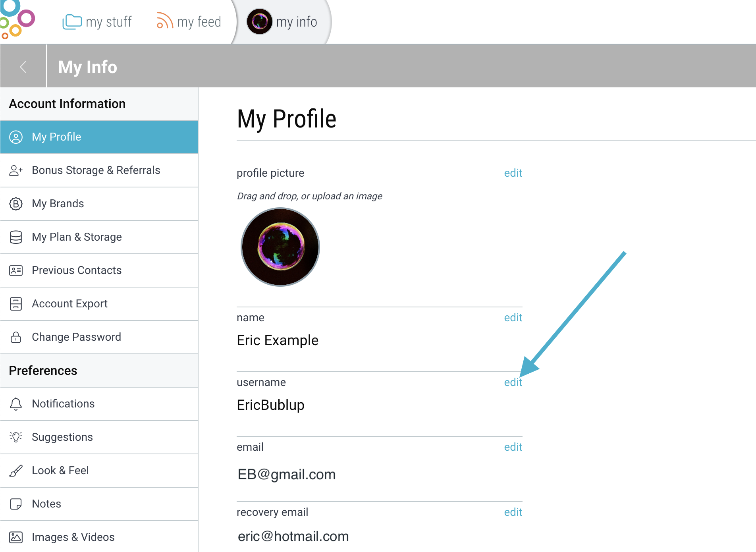Viewport: 756px width, 552px height.
Task: Edit the username EricBublup
Action: click(513, 382)
